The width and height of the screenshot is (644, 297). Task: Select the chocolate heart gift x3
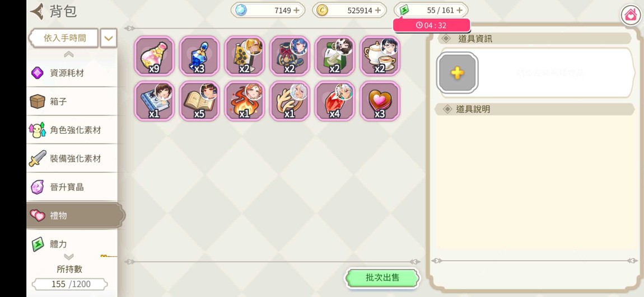tap(380, 101)
